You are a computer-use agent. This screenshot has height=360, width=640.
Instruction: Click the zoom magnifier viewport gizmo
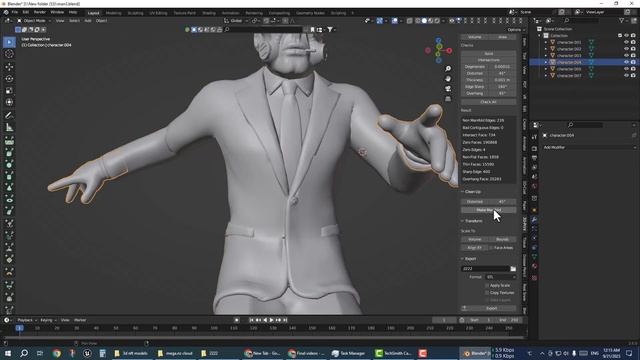[x=448, y=69]
